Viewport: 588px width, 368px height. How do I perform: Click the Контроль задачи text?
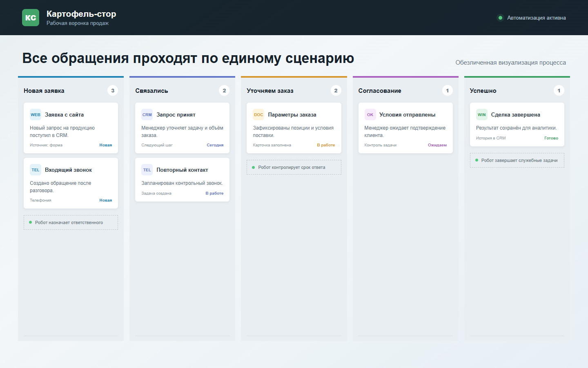pos(381,145)
